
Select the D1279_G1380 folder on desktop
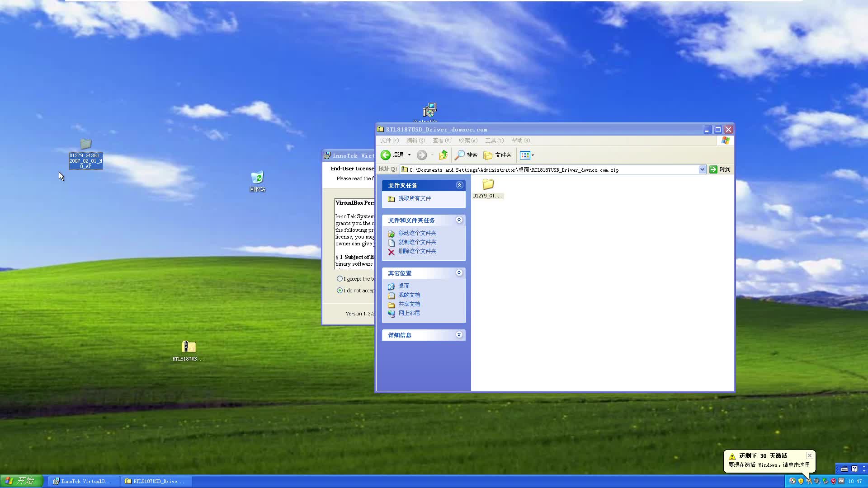click(x=85, y=154)
